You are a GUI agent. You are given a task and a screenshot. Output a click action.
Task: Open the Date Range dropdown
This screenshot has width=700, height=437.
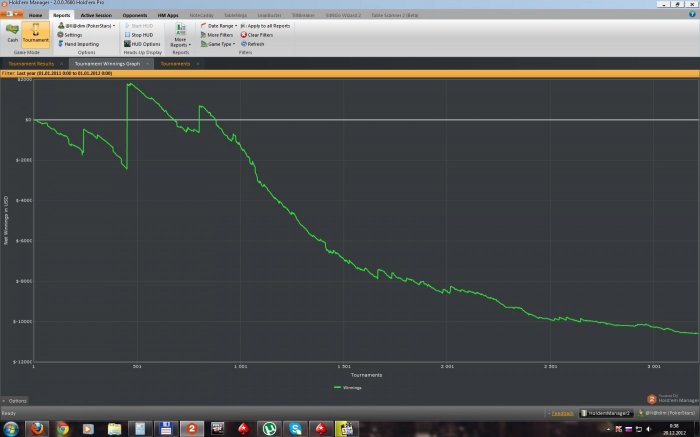tap(220, 26)
